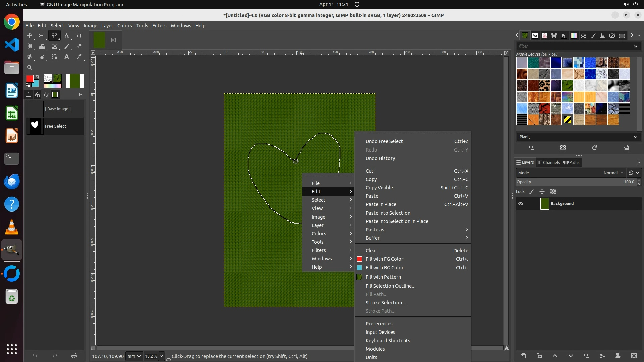Click the red foreground color swatch
644x362 pixels.
click(30, 79)
